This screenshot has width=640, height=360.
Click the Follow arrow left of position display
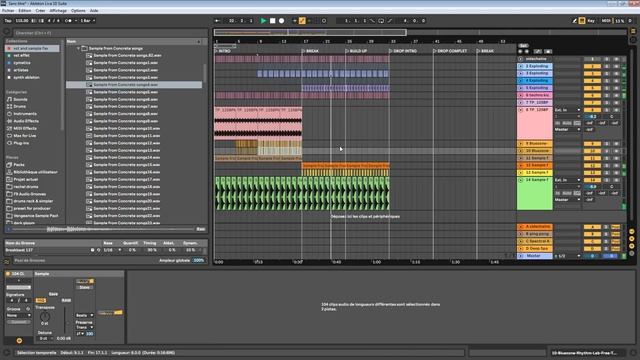point(218,20)
